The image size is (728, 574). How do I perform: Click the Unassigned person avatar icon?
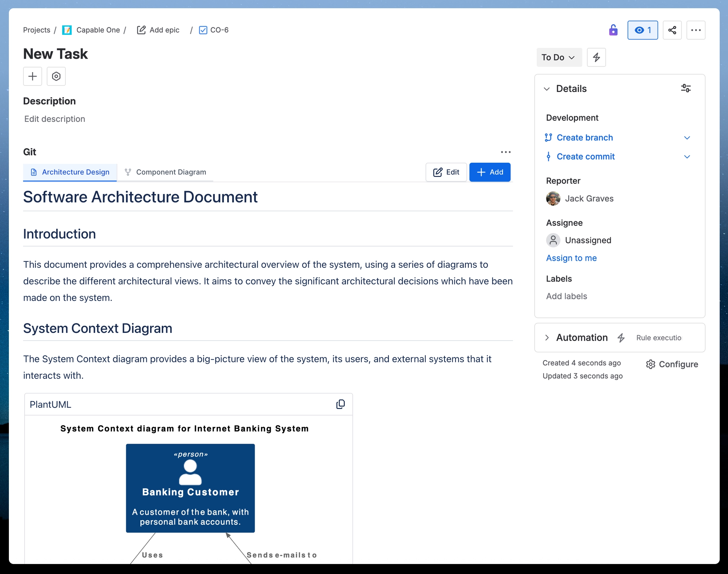click(553, 240)
